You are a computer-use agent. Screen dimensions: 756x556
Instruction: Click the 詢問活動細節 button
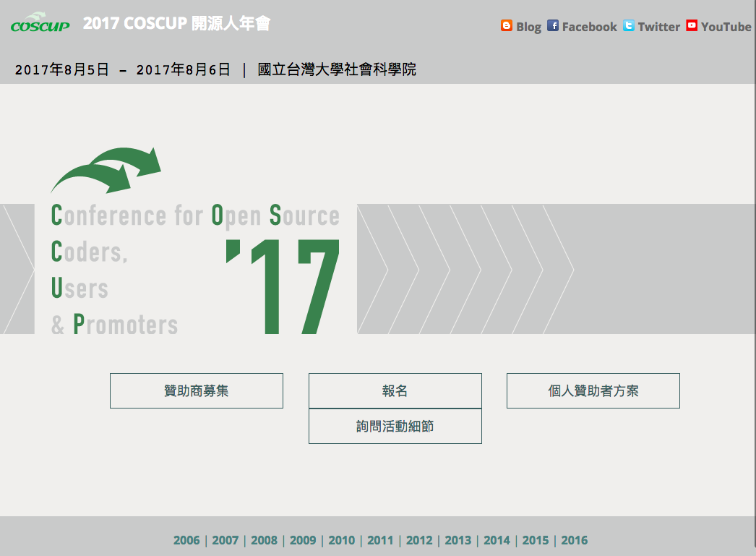point(395,427)
